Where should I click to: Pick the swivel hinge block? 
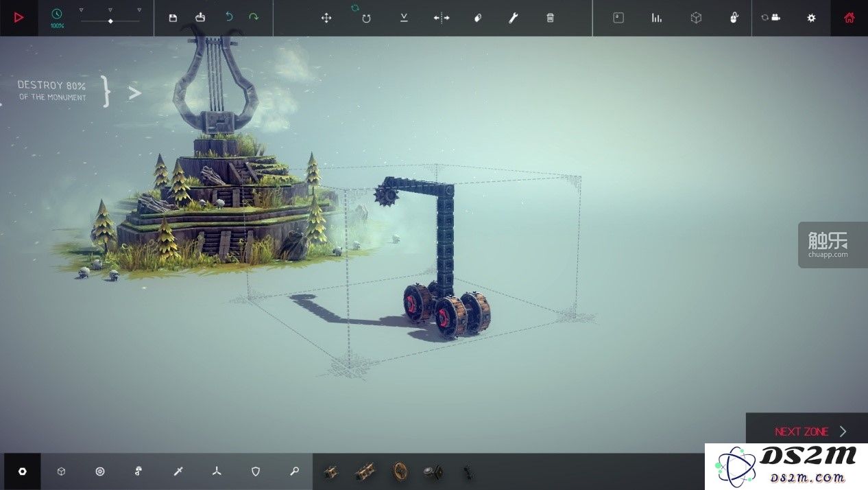433,471
